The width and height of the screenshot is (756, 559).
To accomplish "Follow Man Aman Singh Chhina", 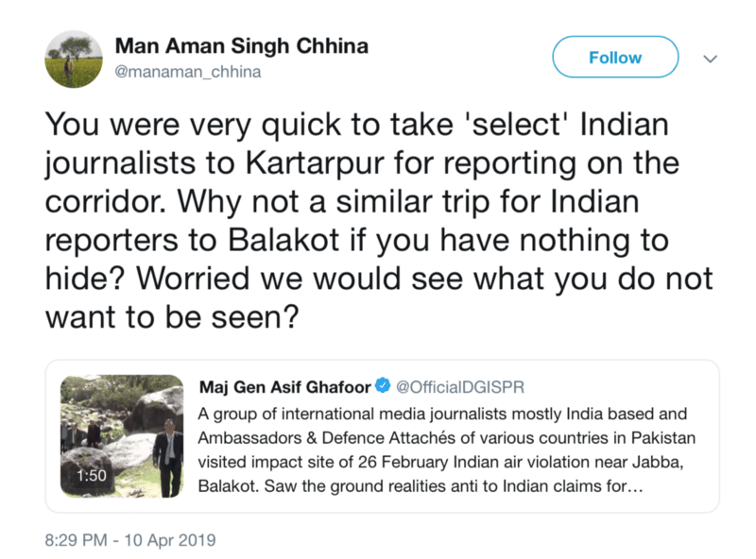I will tap(615, 58).
